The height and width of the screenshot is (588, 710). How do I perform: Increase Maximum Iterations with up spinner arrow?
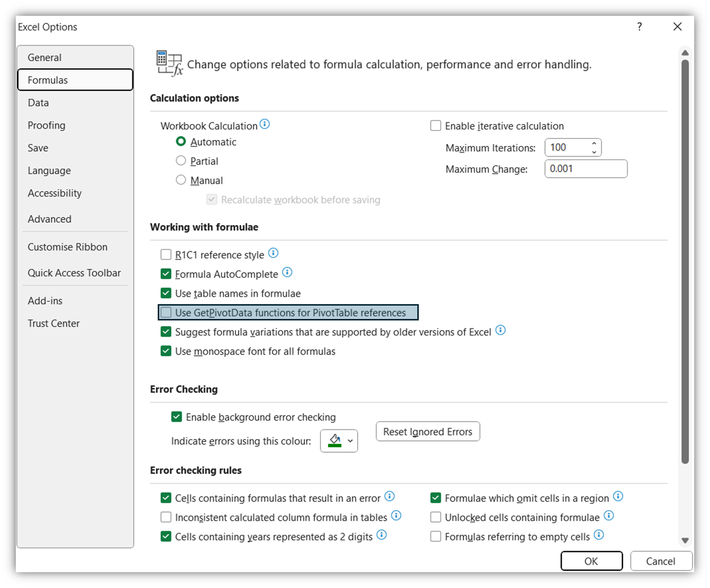pos(594,143)
